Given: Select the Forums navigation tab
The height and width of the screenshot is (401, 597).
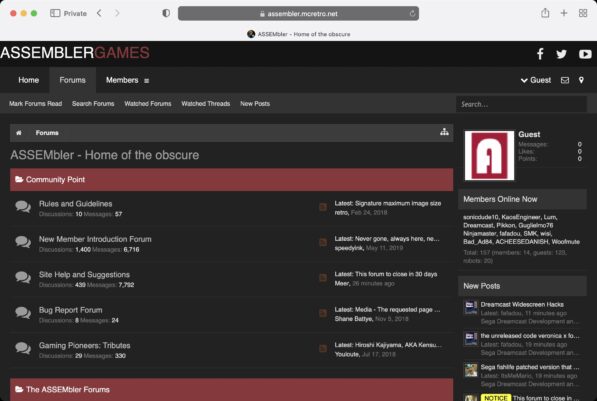Looking at the screenshot, I should pyautogui.click(x=72, y=80).
